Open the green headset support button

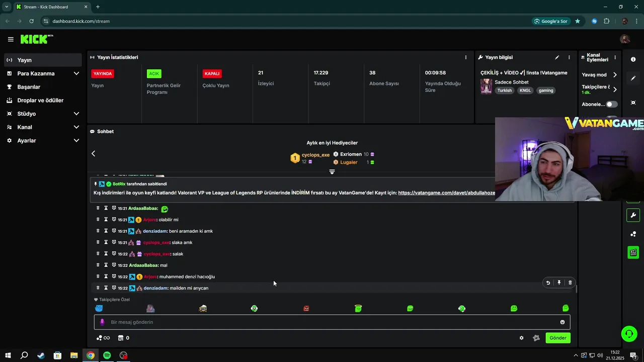click(628, 334)
